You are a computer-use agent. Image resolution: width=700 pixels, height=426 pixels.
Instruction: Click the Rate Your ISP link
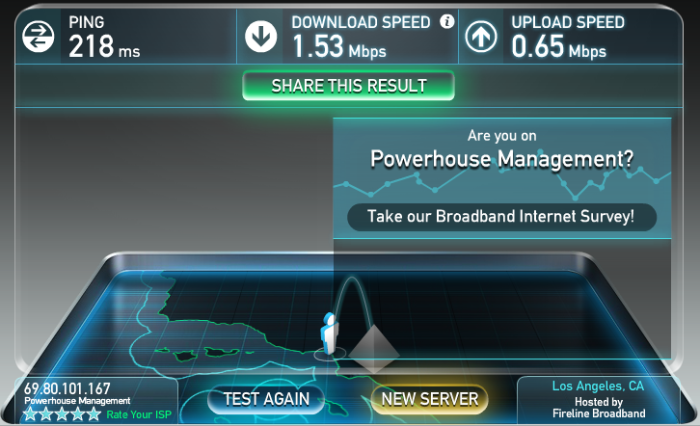139,415
